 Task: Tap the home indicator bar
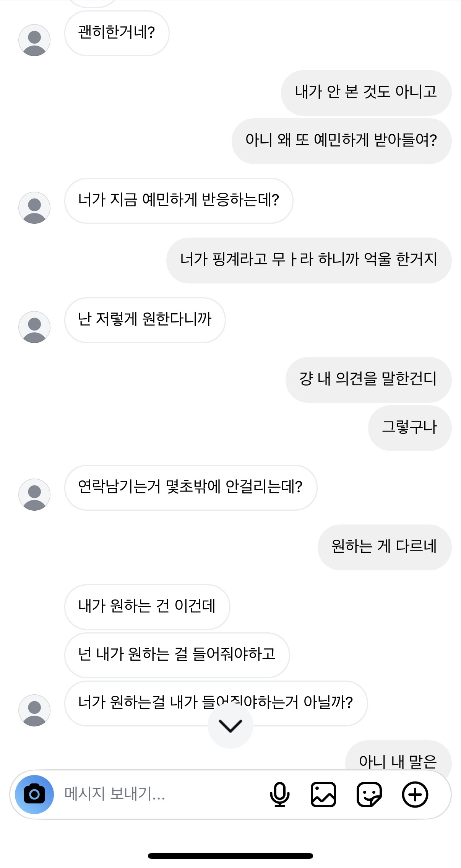(230, 856)
